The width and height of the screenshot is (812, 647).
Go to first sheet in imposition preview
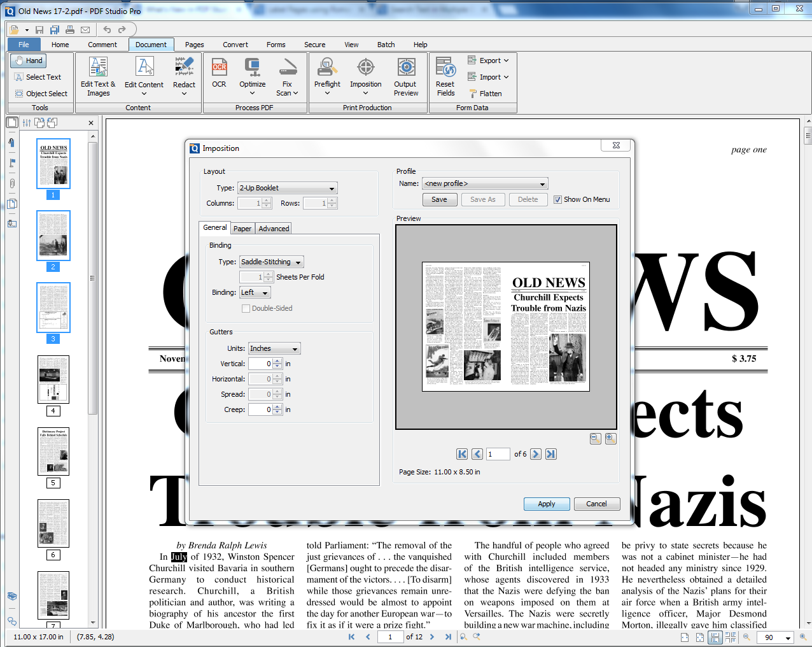point(462,454)
